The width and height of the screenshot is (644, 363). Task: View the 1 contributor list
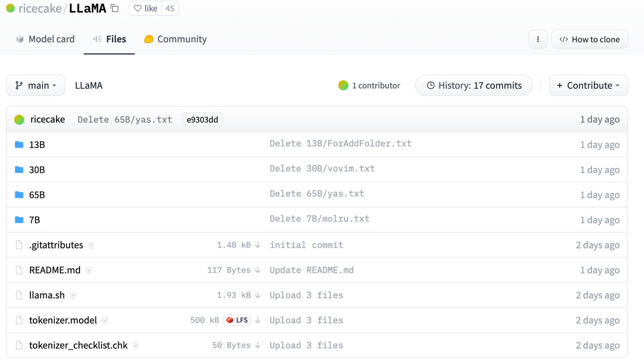pyautogui.click(x=369, y=85)
